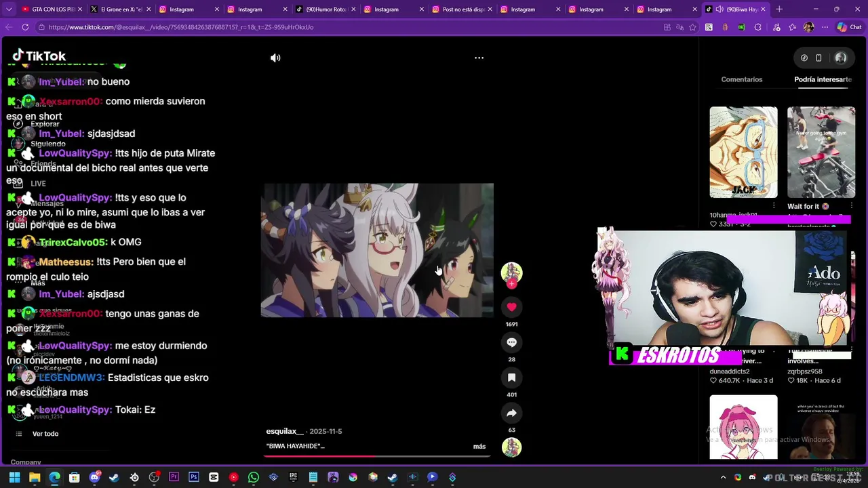Switch to El Grone en X tab

tap(120, 9)
